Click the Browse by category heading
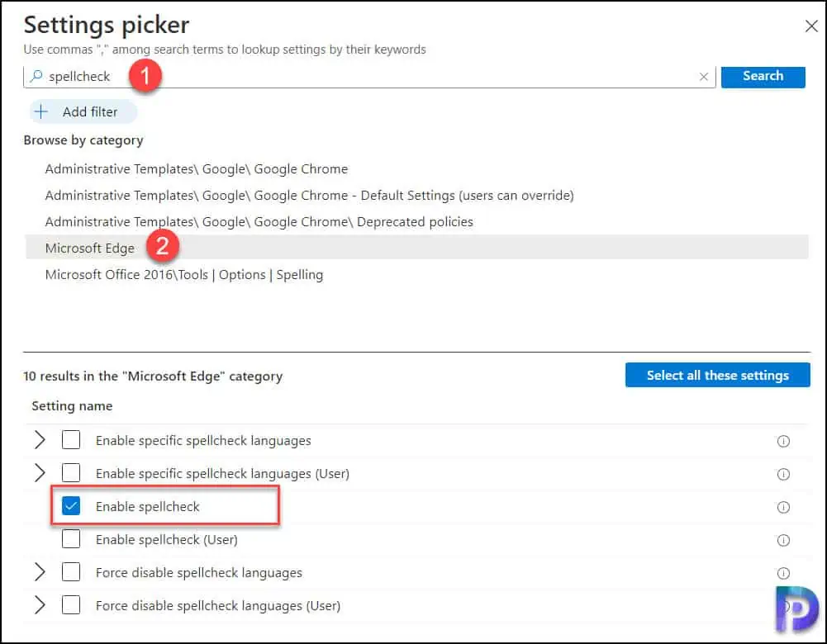Image resolution: width=827 pixels, height=644 pixels. pos(83,140)
